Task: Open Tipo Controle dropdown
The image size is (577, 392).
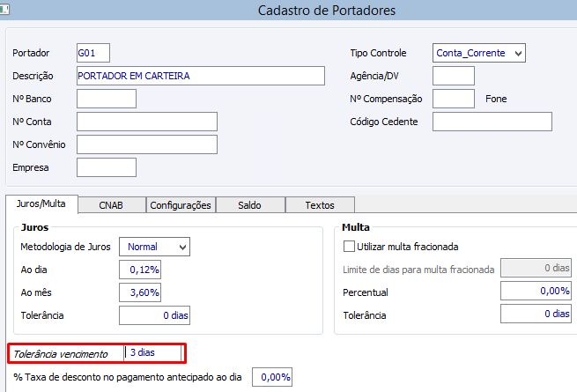Action: [478, 53]
